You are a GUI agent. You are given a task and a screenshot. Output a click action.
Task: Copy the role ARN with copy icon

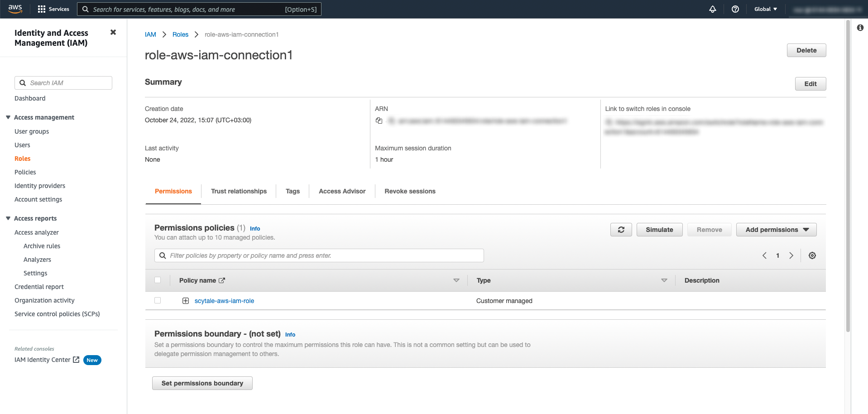(379, 120)
